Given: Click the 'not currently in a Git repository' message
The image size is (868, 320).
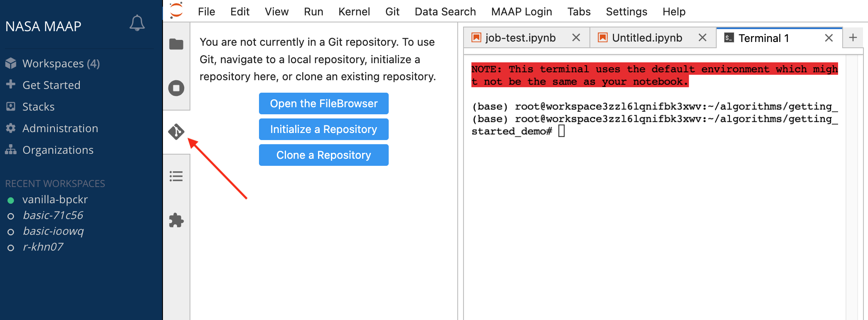Looking at the screenshot, I should coord(318,59).
